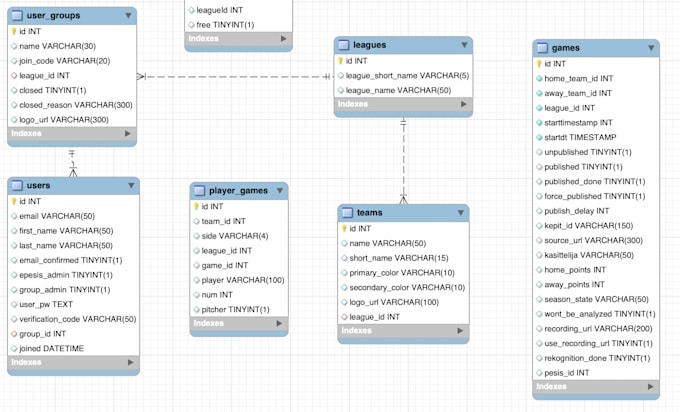
Task: Click filled diamond icon of startdt
Action: [x=539, y=137]
